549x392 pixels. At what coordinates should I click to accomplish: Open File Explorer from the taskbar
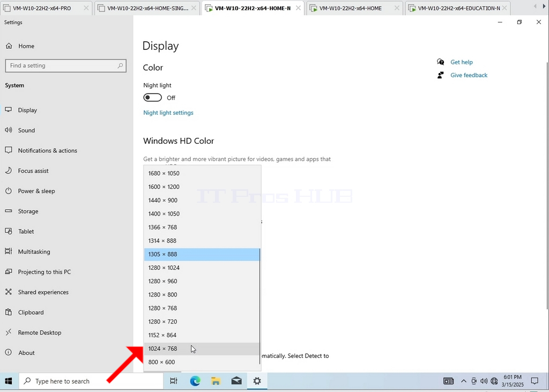(x=216, y=381)
